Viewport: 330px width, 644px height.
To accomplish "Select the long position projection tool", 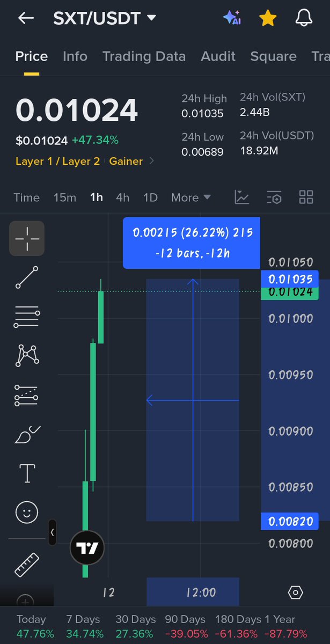I will point(27,395).
